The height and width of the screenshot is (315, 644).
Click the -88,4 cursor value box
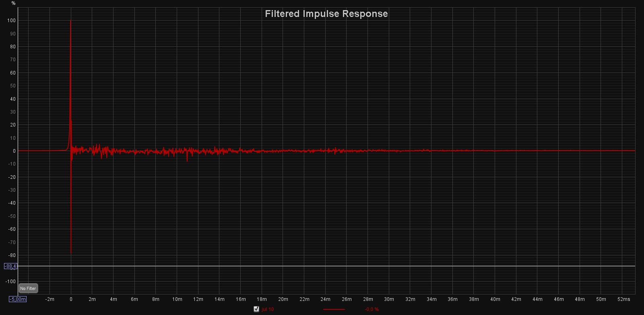pos(10,266)
